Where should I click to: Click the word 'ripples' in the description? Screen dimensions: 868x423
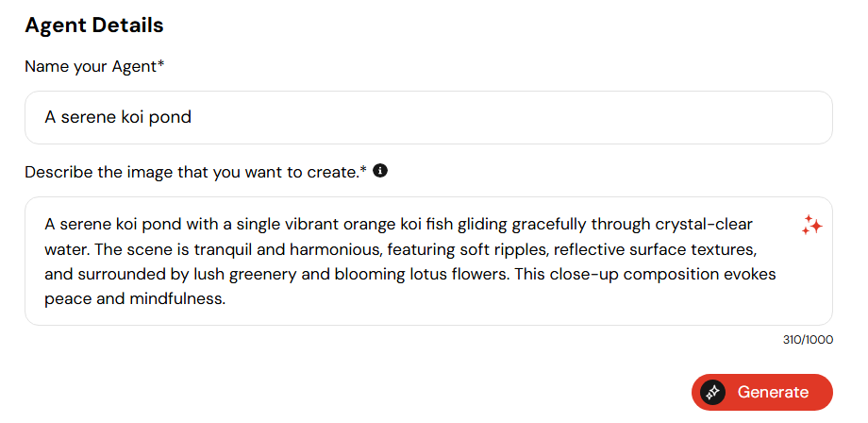pos(520,250)
